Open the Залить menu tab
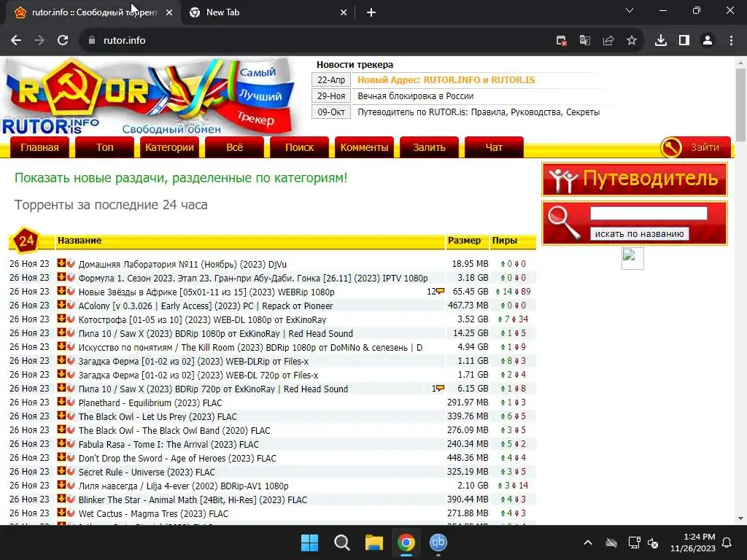Image resolution: width=747 pixels, height=560 pixels. point(429,147)
